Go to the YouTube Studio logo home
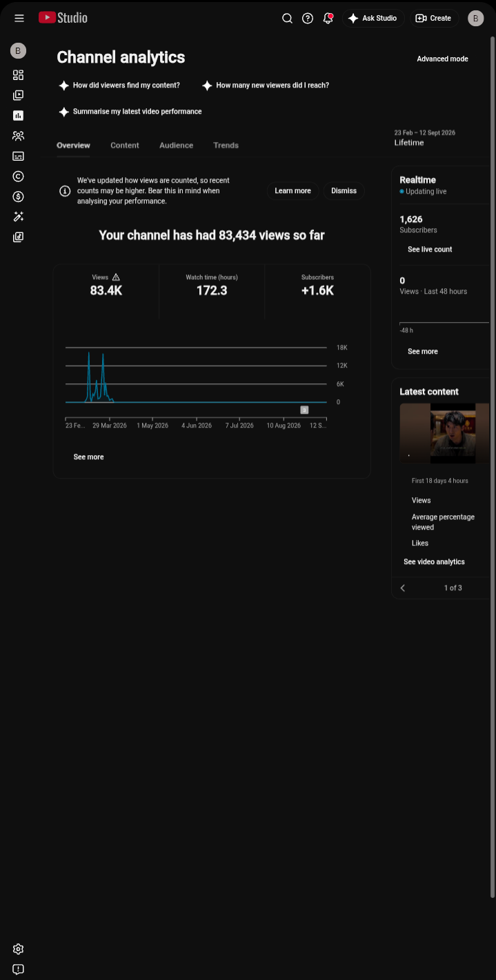The width and height of the screenshot is (496, 980). (x=63, y=18)
